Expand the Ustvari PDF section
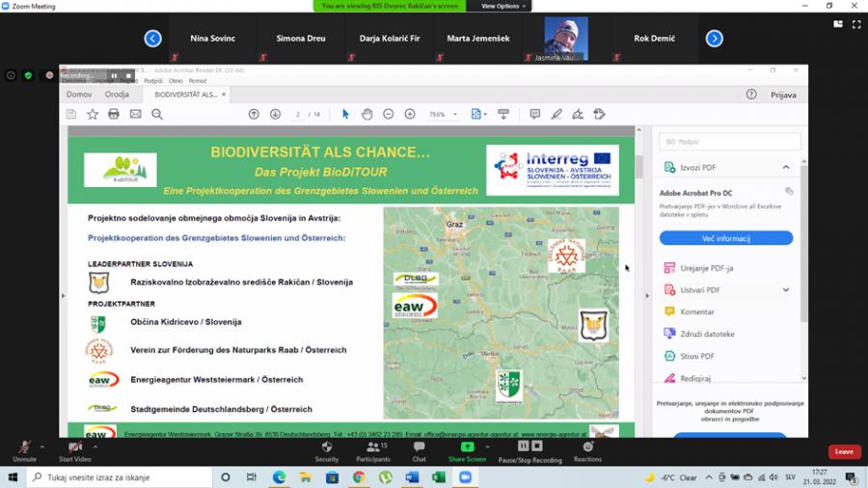This screenshot has height=488, width=868. (785, 290)
